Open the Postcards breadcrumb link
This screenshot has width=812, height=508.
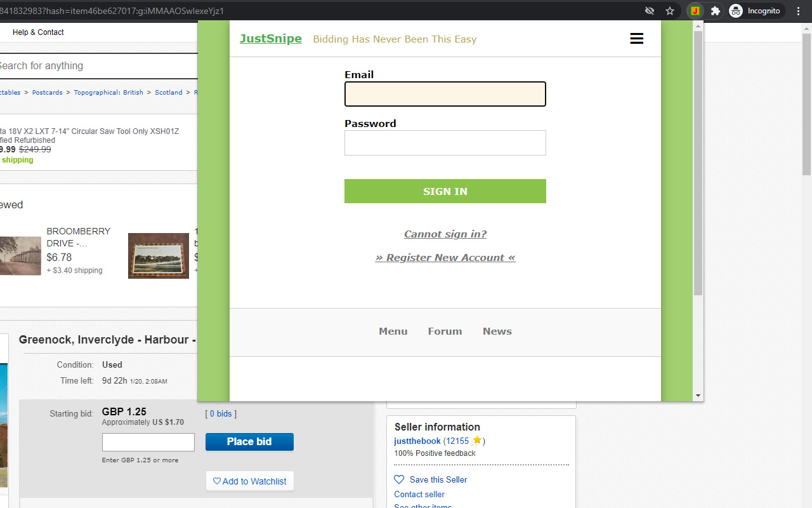coord(48,93)
